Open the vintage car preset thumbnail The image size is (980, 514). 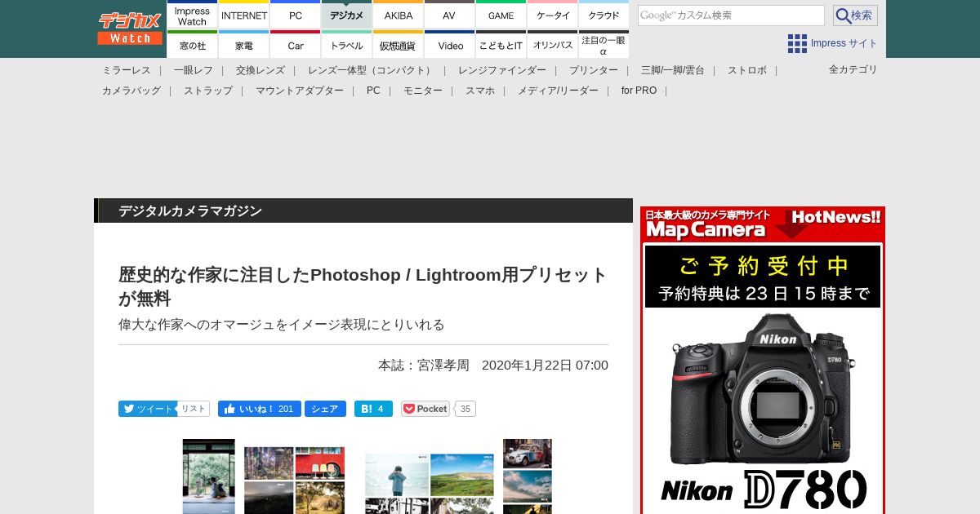point(528,454)
